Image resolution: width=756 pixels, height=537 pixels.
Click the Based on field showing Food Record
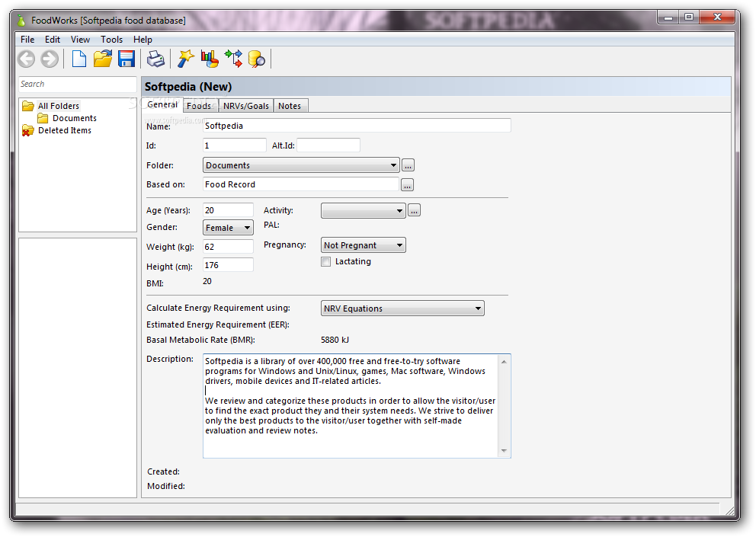pos(301,184)
